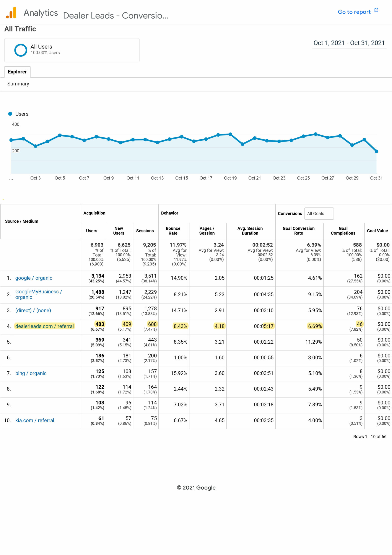Open the All Goals conversions dropdown

pos(319,214)
